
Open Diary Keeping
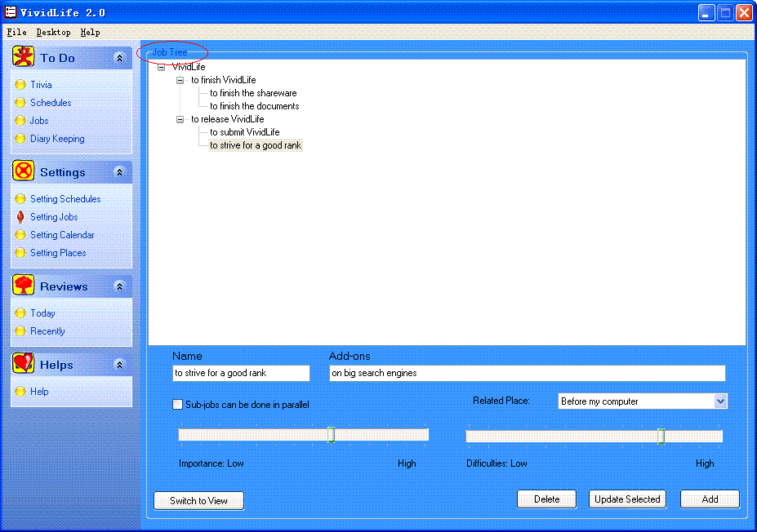(57, 139)
